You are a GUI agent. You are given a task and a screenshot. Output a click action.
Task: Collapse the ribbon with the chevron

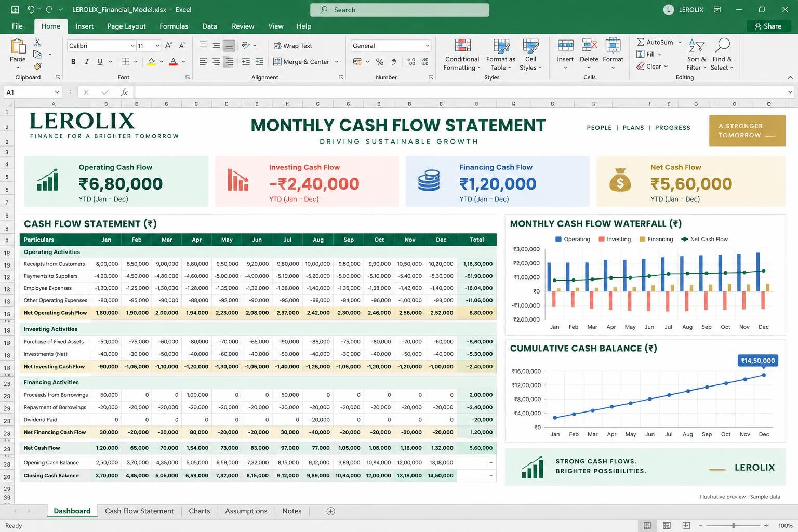tap(790, 77)
